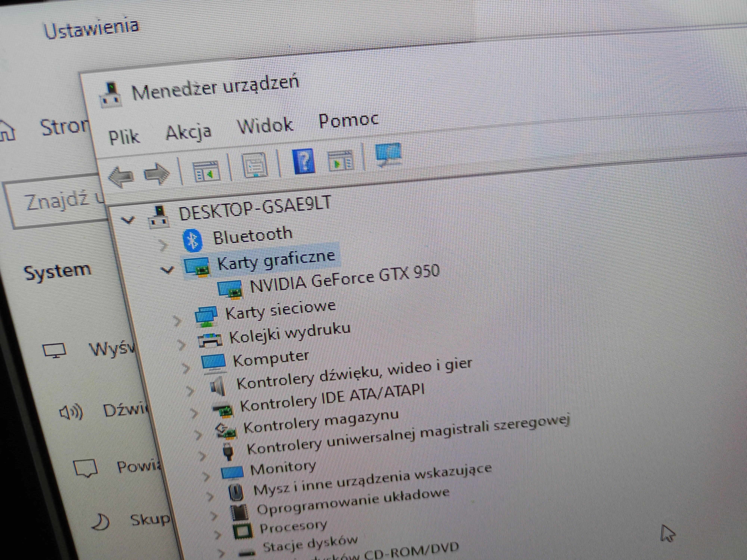Open the Widok menu
Screen dimensions: 747x560
click(x=265, y=126)
